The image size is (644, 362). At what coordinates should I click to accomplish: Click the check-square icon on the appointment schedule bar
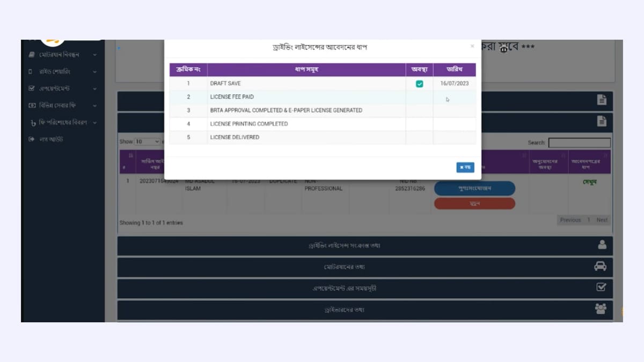[601, 287]
